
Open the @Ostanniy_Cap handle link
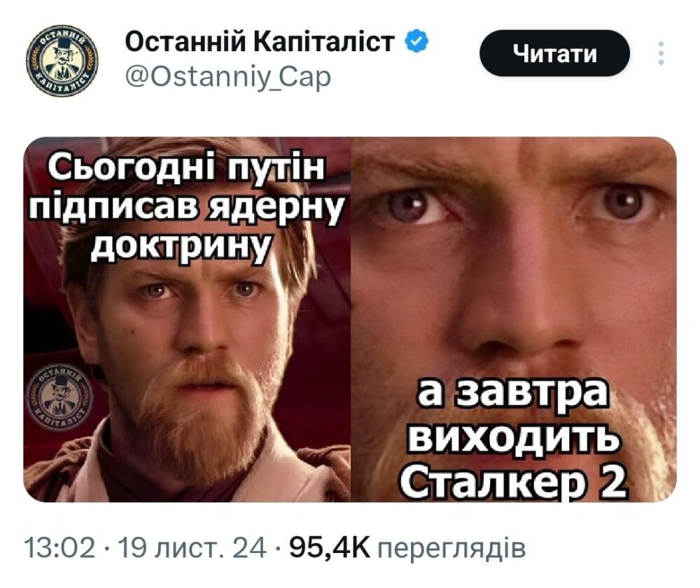coord(228,77)
